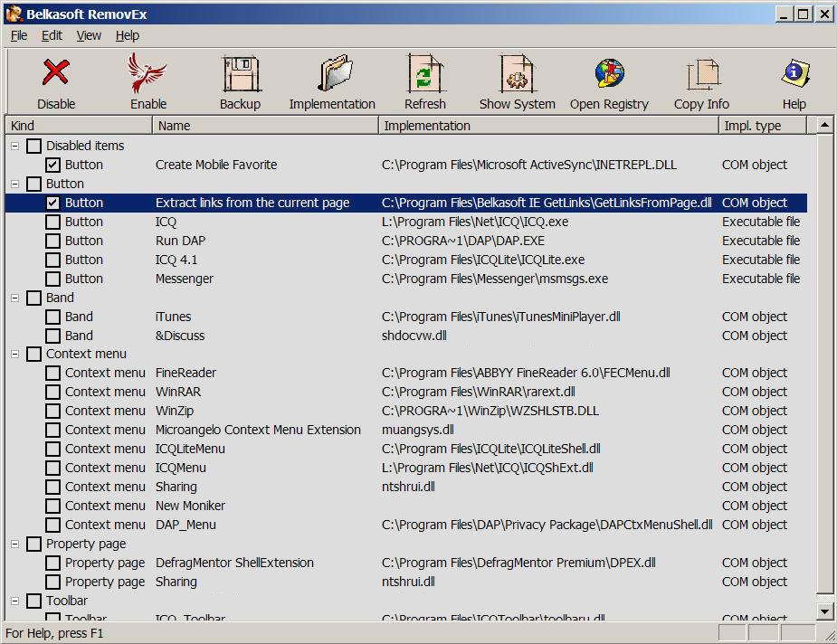Viewport: 837px width, 644px height.
Task: Click the Show System gear icon
Action: (x=517, y=73)
